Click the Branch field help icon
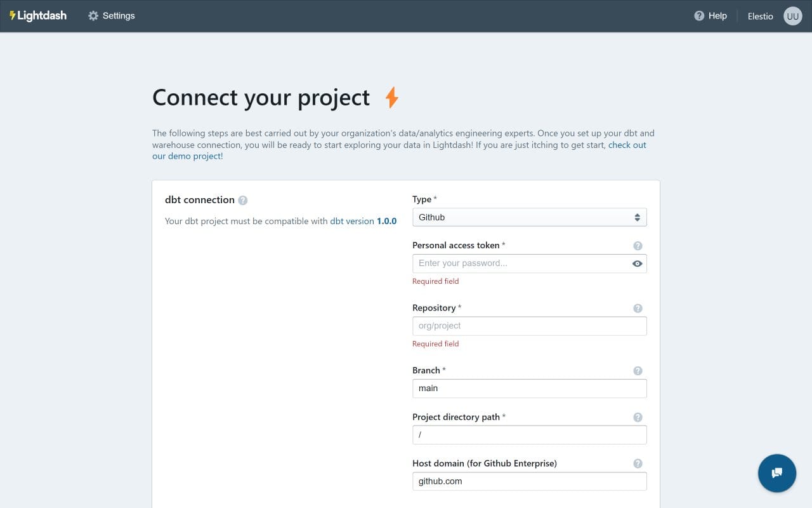This screenshot has height=508, width=812. [x=638, y=370]
